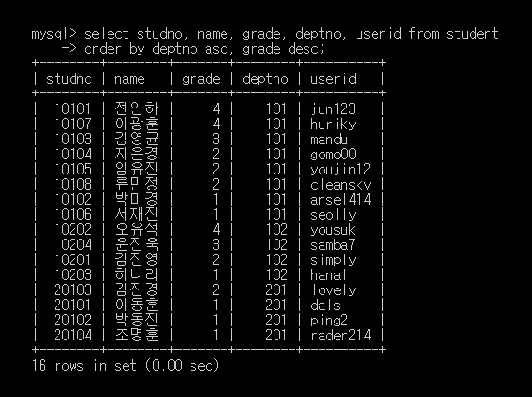Viewport: 532px width, 397px height.
Task: Click the userid 'huriky'
Action: coord(333,124)
